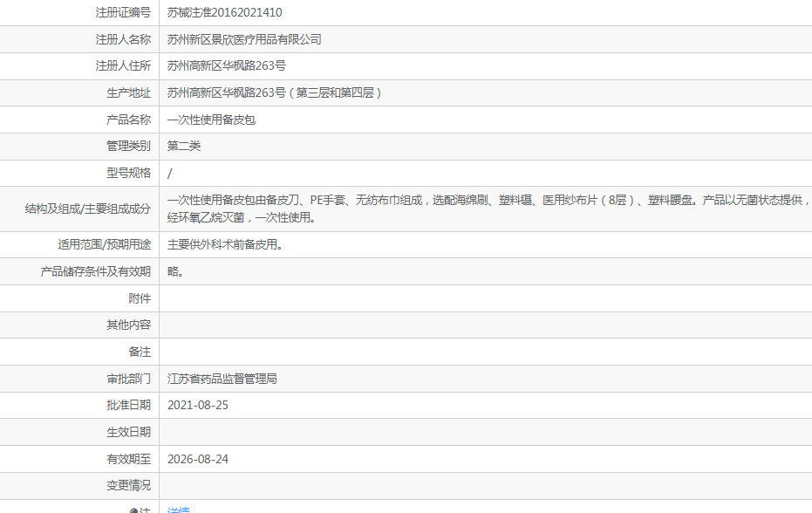Click the 结构及组成/主要组成成分 label
The height and width of the screenshot is (513, 812).
(88, 209)
